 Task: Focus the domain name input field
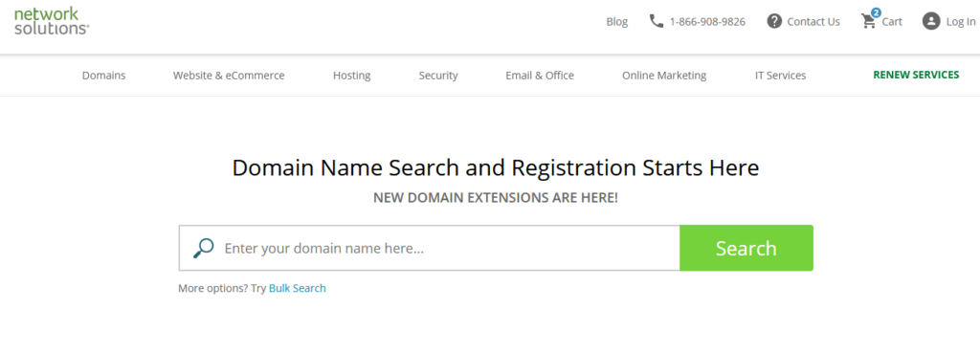pyautogui.click(x=430, y=248)
